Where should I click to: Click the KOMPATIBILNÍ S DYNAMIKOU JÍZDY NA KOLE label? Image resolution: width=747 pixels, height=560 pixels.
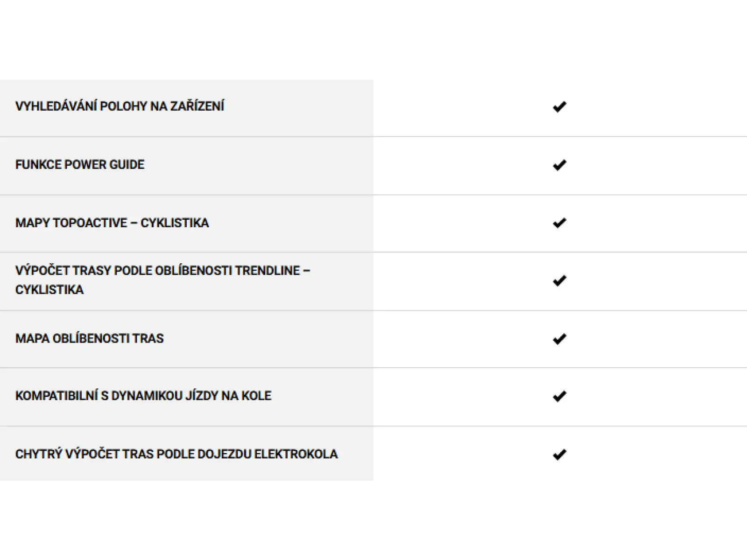click(143, 396)
